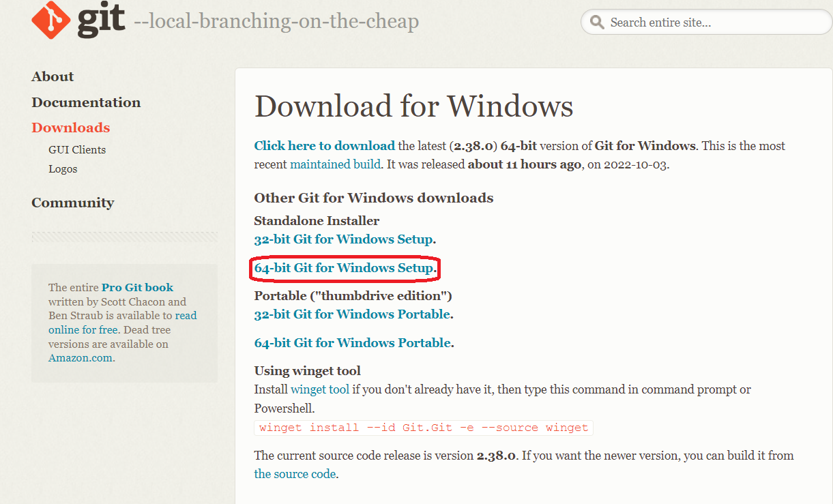The image size is (833, 504).
Task: Click the winget install command text
Action: coord(424,428)
